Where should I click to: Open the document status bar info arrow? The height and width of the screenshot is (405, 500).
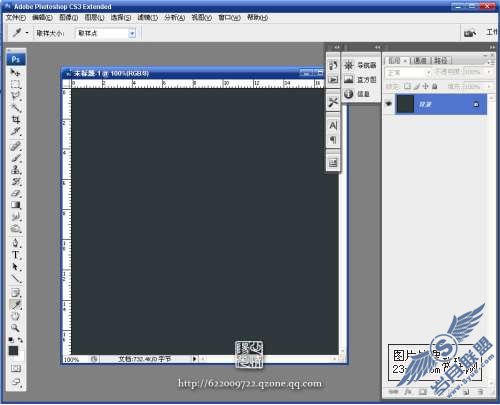point(194,359)
